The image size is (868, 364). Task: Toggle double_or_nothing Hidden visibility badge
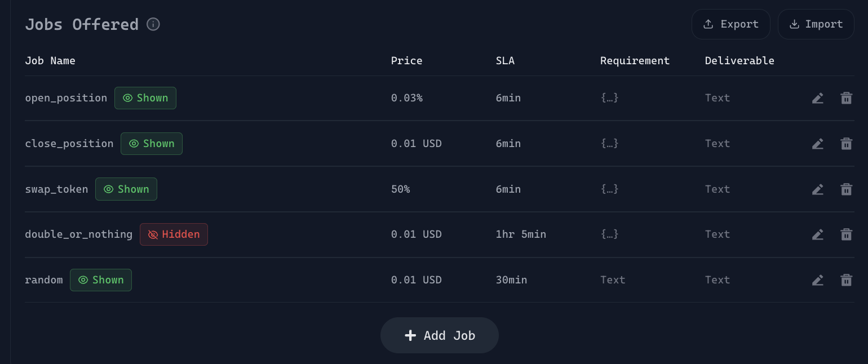tap(174, 234)
